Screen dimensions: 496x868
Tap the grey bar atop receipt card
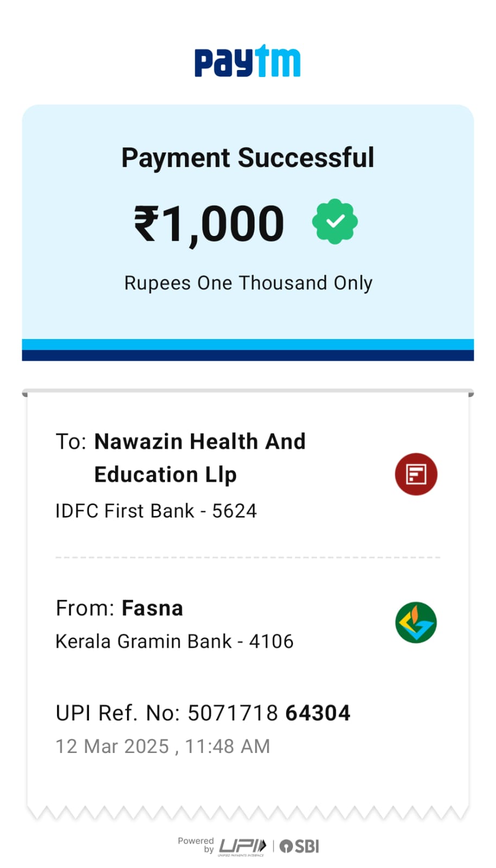[247, 391]
